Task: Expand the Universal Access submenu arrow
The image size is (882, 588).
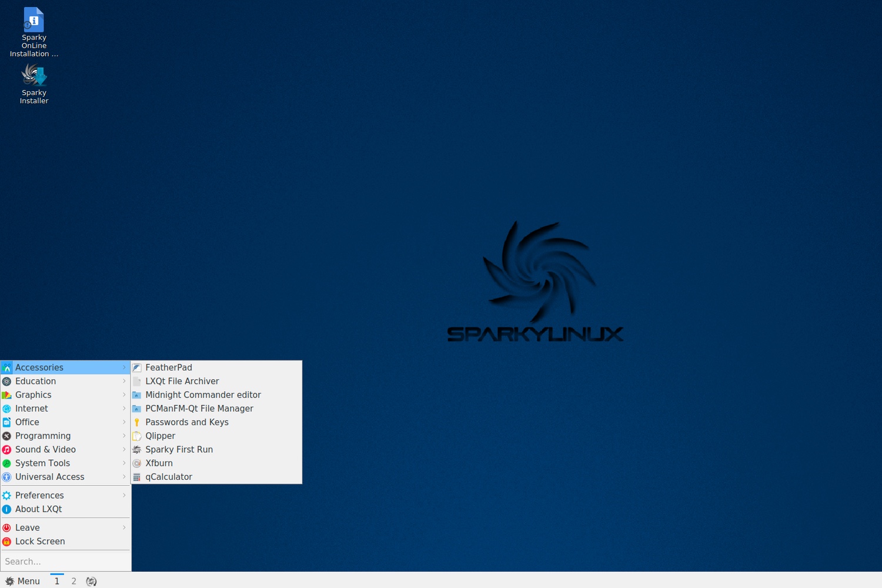Action: [124, 477]
